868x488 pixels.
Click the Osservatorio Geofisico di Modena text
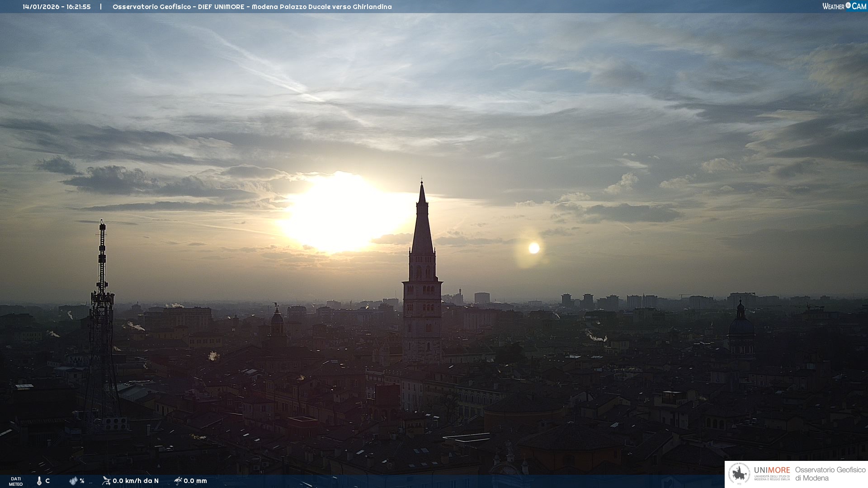point(830,474)
